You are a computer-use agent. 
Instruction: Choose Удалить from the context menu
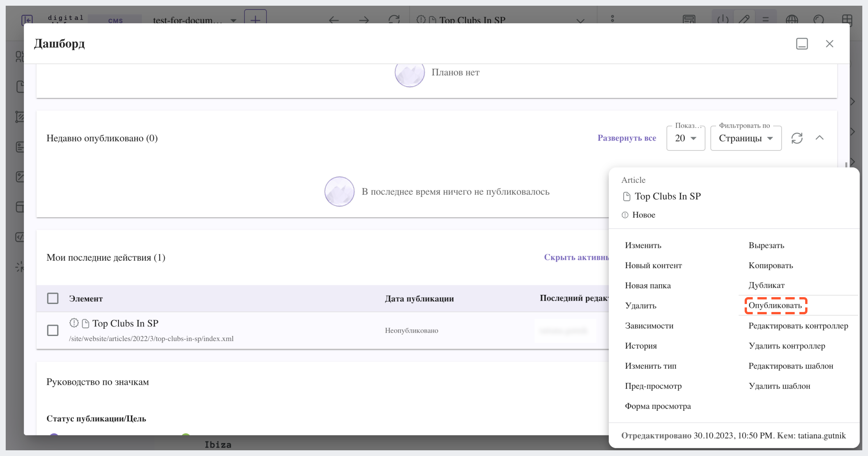click(640, 306)
